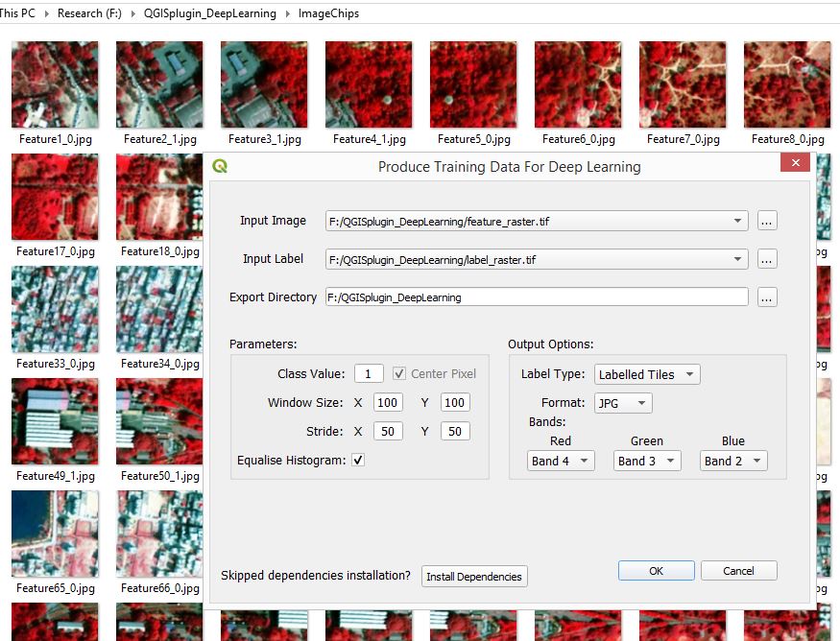The height and width of the screenshot is (641, 840).
Task: Open the Green band dropdown set to Band 3
Action: coord(647,461)
